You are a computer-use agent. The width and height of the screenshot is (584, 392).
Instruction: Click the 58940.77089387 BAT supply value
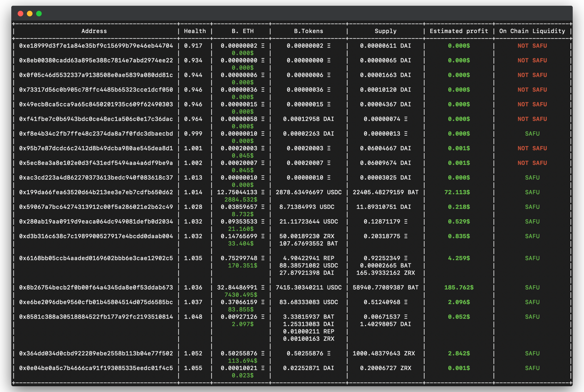(385, 288)
